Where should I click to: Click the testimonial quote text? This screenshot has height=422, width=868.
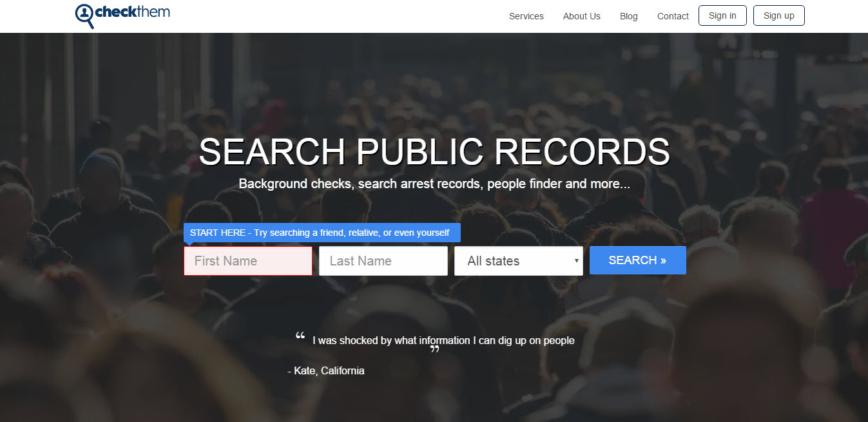pyautogui.click(x=443, y=340)
